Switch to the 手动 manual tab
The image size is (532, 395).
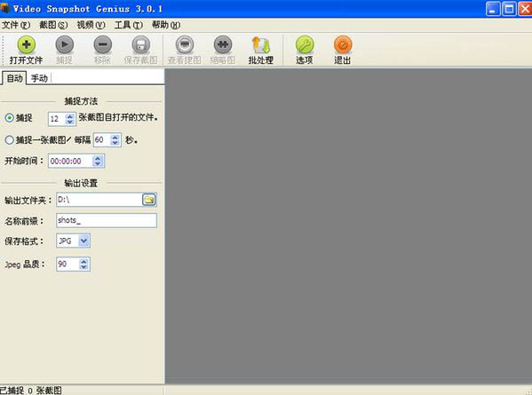point(39,78)
